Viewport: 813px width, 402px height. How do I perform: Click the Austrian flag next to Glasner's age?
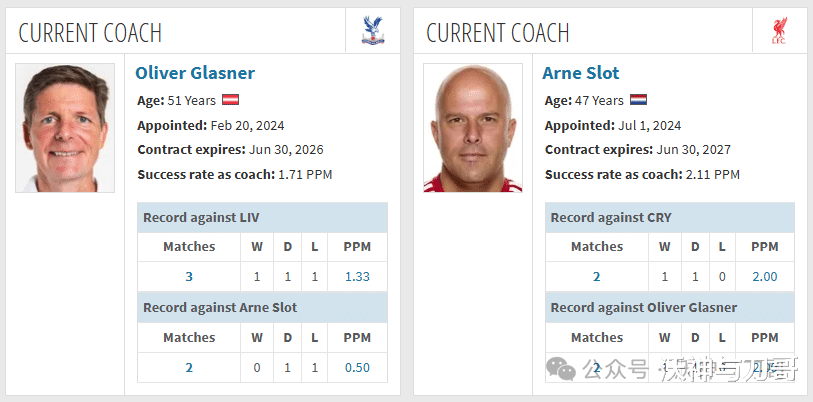230,100
